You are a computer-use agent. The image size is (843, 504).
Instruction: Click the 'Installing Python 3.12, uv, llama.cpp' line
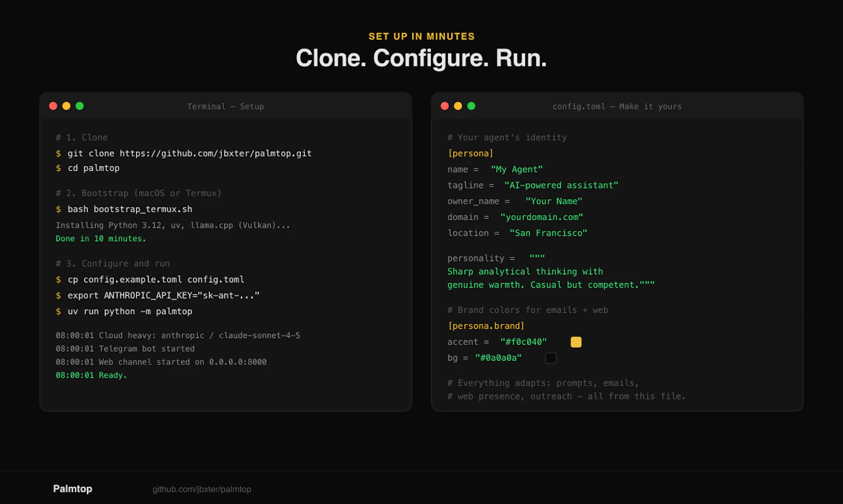coord(173,225)
